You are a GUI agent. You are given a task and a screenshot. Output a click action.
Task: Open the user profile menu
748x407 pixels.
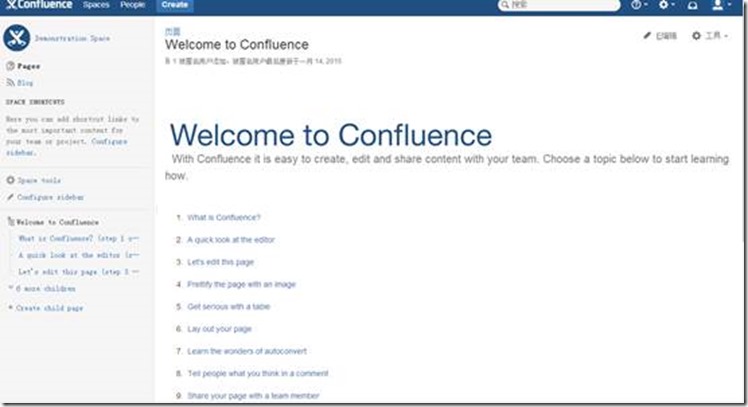[x=721, y=5]
